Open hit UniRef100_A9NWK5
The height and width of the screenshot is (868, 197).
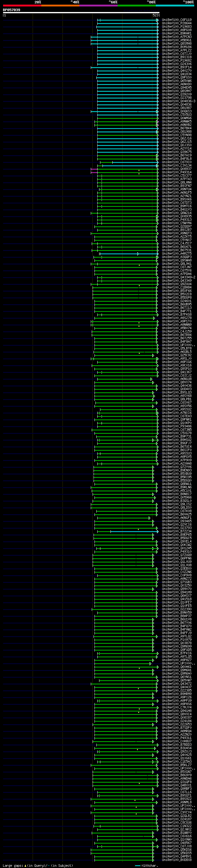176,122
